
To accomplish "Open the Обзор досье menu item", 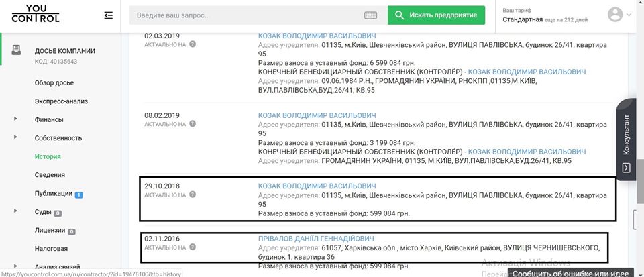I will click(54, 82).
